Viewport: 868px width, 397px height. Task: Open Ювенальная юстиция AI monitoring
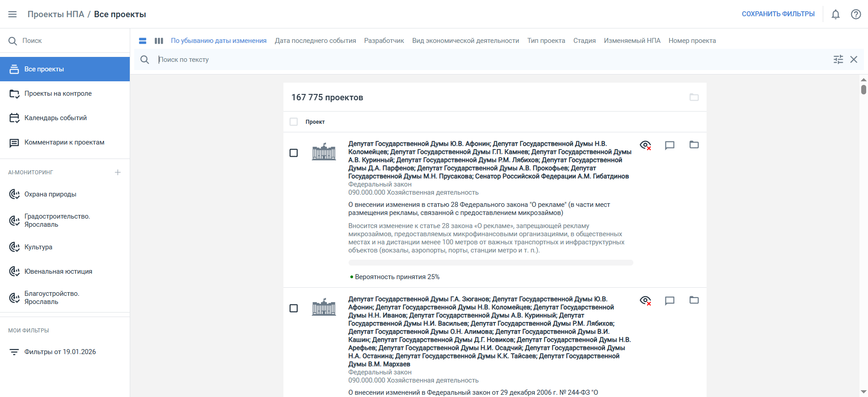[65, 271]
